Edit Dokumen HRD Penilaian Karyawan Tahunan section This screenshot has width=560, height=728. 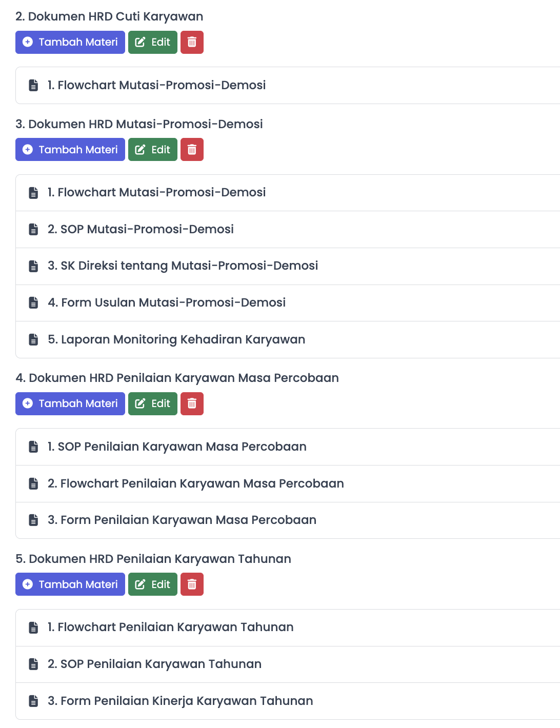[x=153, y=584]
